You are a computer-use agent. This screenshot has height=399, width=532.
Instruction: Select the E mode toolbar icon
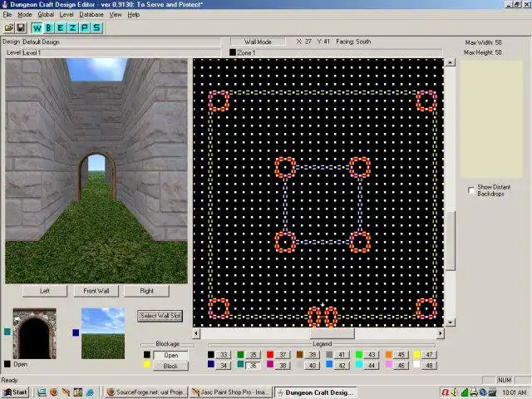click(x=61, y=27)
